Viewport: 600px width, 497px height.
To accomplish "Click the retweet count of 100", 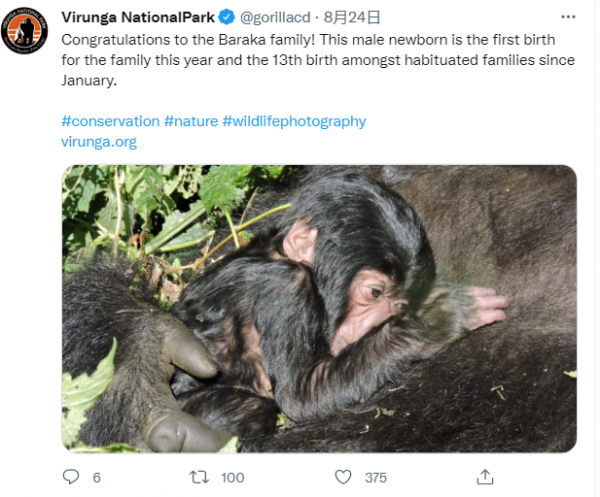I will click(234, 478).
